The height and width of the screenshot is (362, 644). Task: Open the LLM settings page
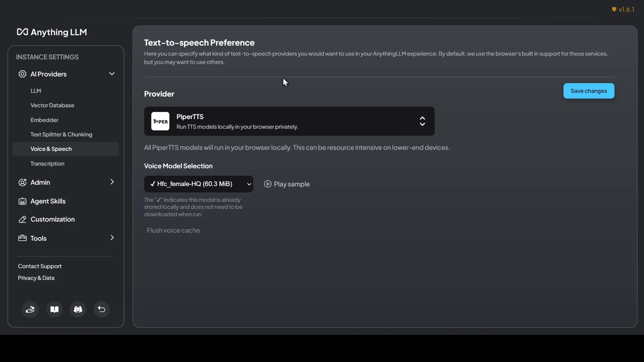click(35, 90)
